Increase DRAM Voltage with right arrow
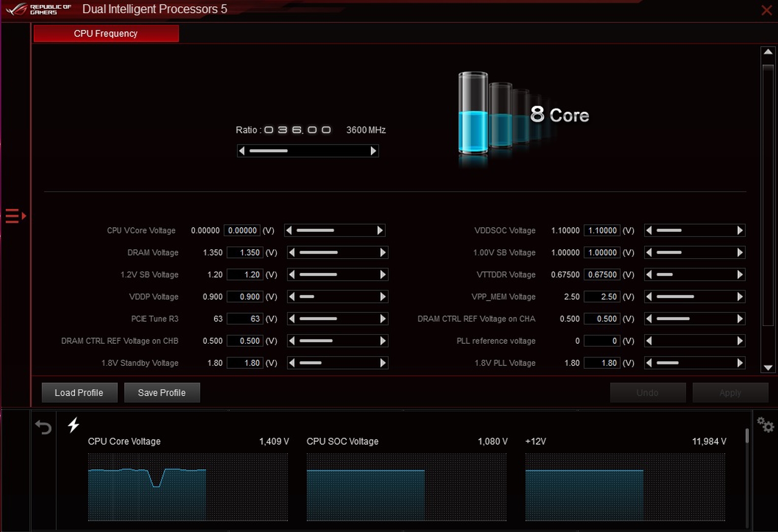The width and height of the screenshot is (778, 532). 383,252
